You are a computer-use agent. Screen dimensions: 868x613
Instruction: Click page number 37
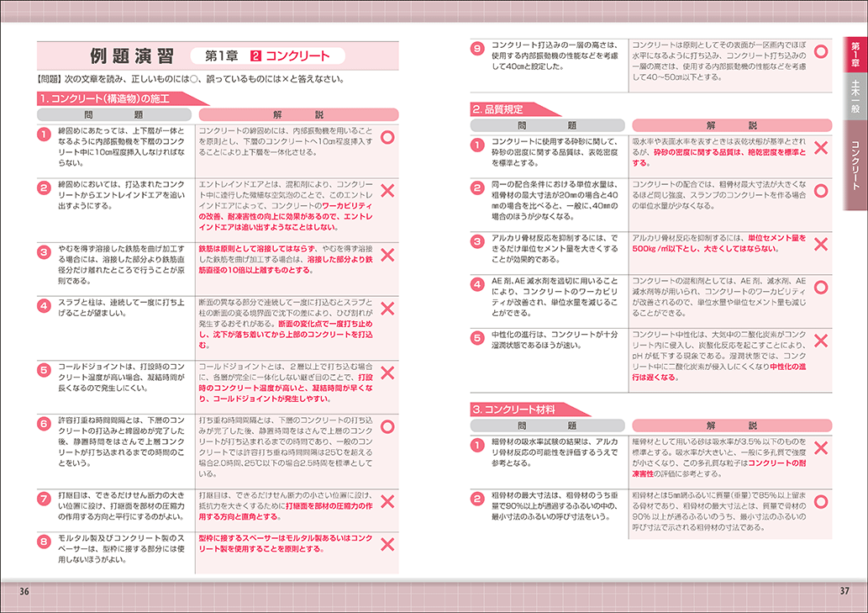click(x=844, y=591)
